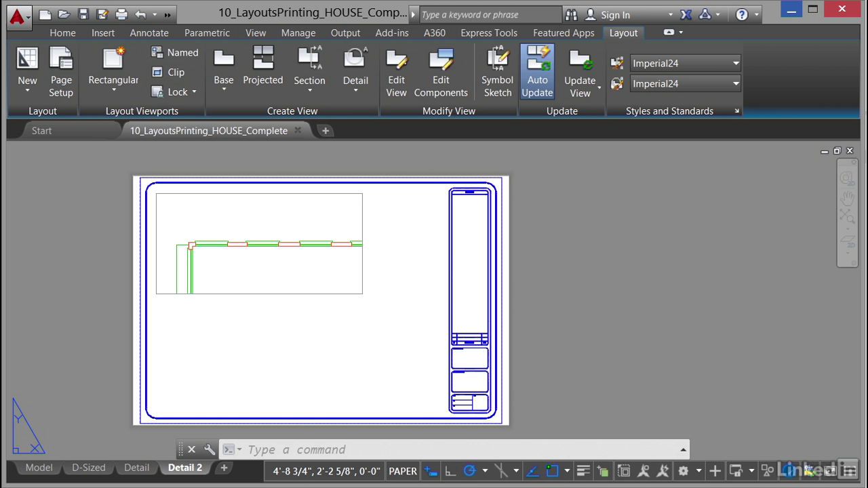Viewport: 868px width, 488px height.
Task: Toggle PAPER space in status bar
Action: point(402,471)
